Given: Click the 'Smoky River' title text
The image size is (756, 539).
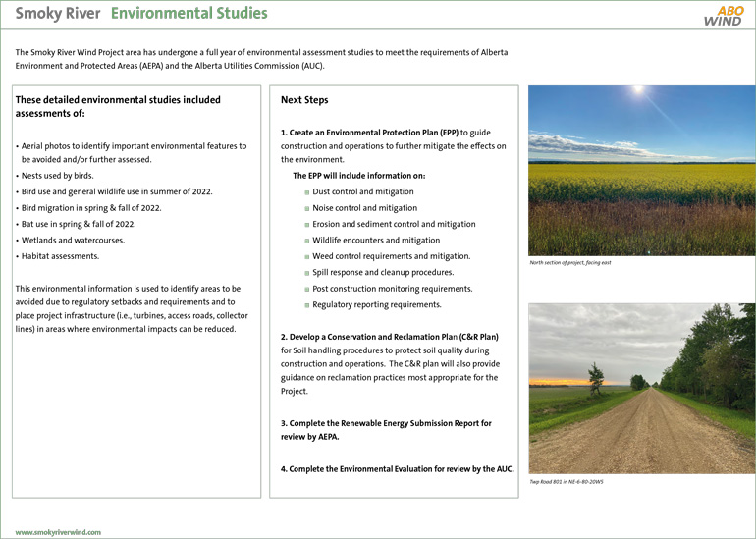Looking at the screenshot, I should click(x=58, y=13).
